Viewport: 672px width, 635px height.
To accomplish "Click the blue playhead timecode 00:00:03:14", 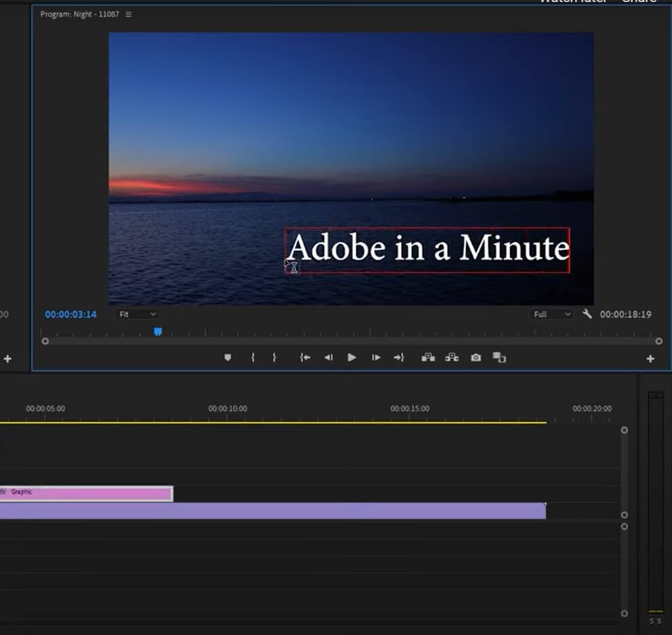I will 70,314.
